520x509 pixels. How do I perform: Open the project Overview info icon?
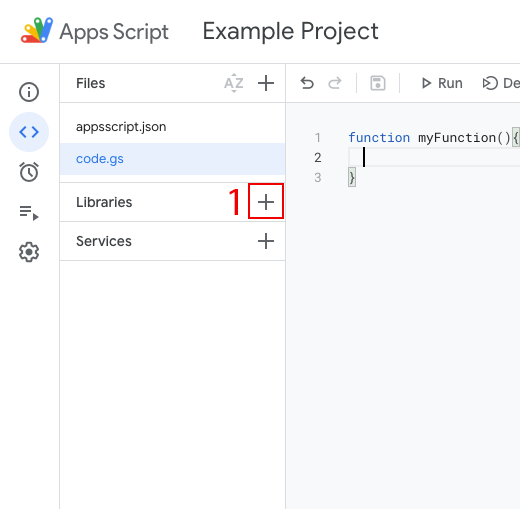point(29,92)
